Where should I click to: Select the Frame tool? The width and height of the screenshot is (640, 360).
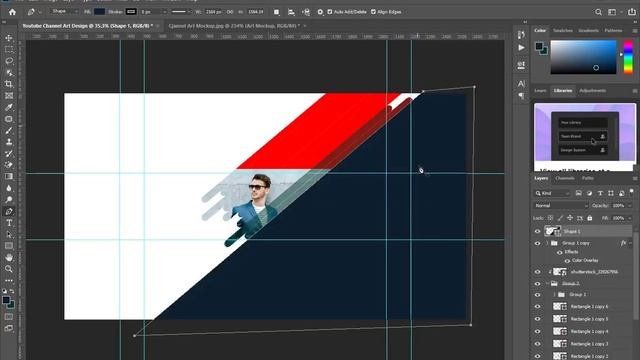click(x=9, y=96)
